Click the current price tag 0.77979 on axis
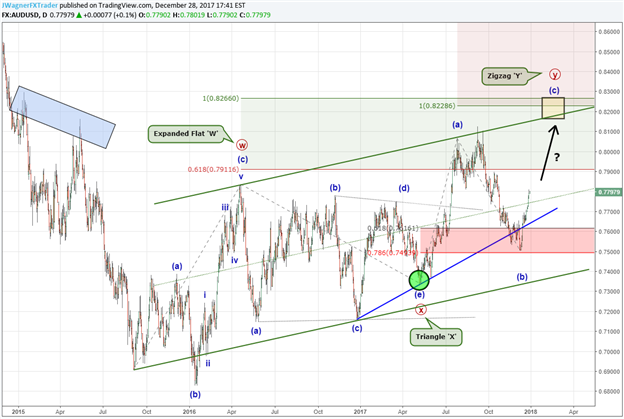Screen dimensions: 624x419 [x=608, y=192]
